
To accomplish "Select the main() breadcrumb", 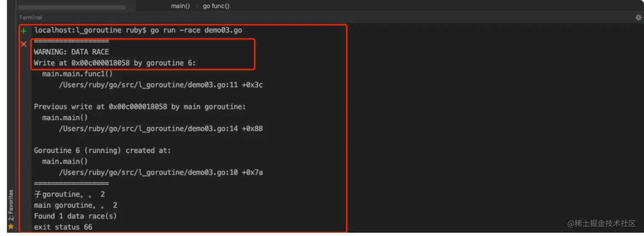I will click(181, 6).
